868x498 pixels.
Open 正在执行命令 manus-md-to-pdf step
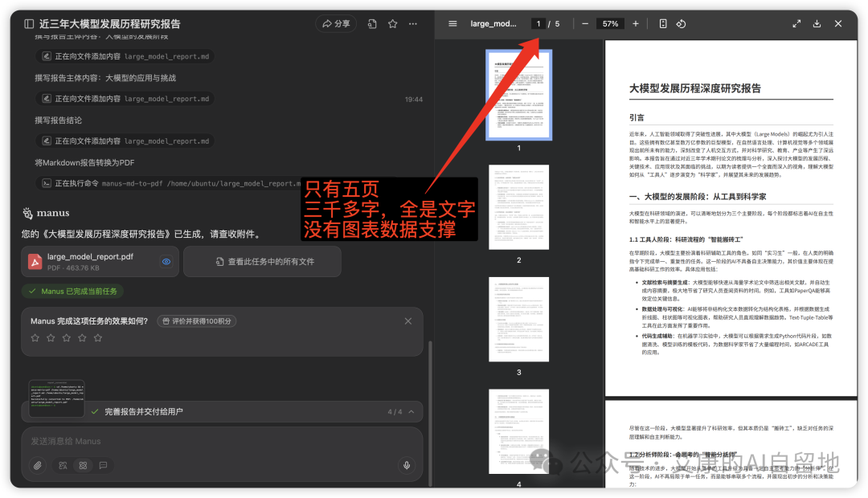(x=170, y=183)
